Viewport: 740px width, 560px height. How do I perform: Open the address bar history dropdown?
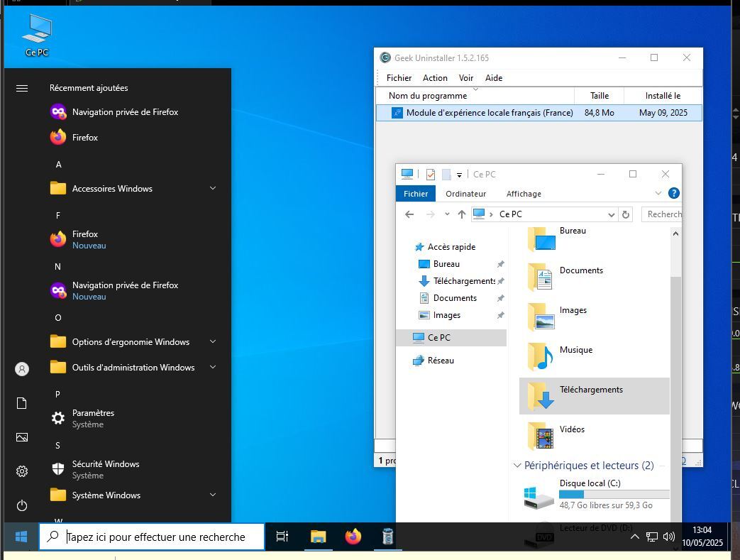pyautogui.click(x=611, y=214)
